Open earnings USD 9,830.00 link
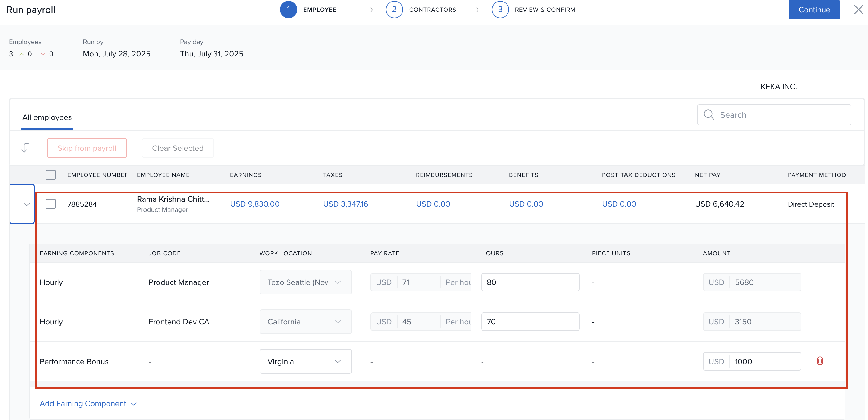This screenshot has width=868, height=420. [254, 204]
